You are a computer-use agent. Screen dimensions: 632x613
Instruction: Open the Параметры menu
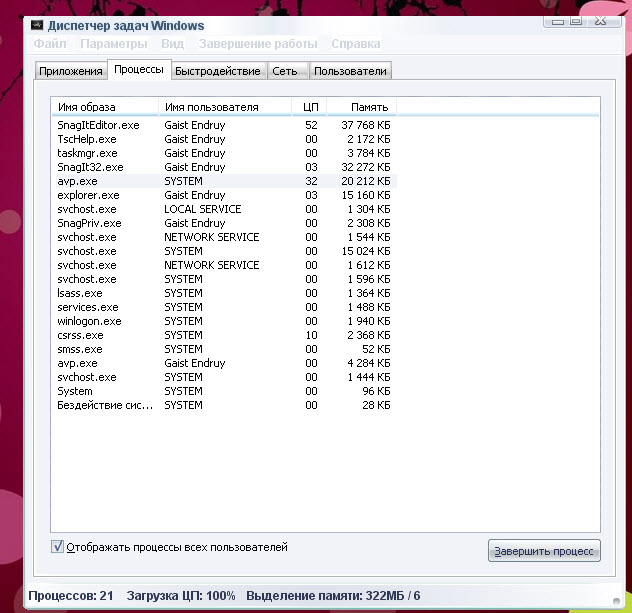(114, 44)
